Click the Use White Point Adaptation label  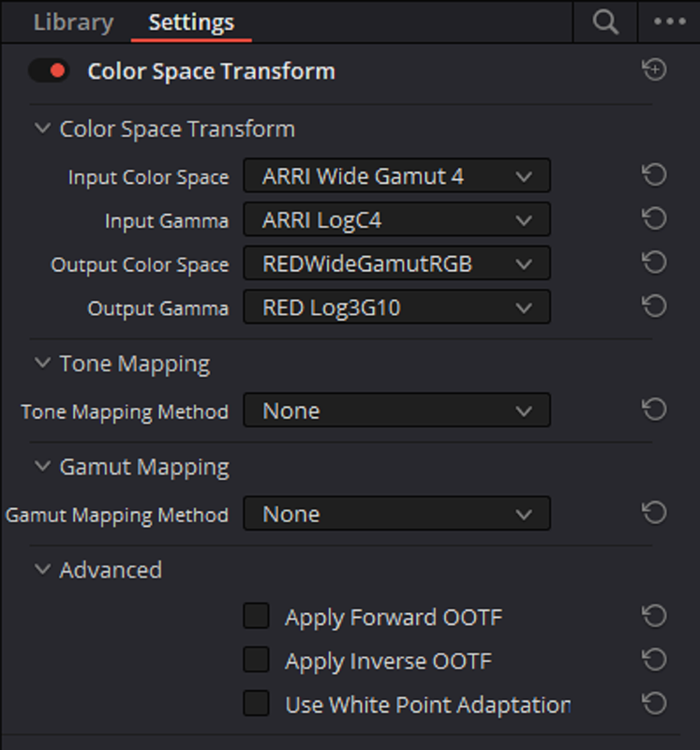coord(428,705)
